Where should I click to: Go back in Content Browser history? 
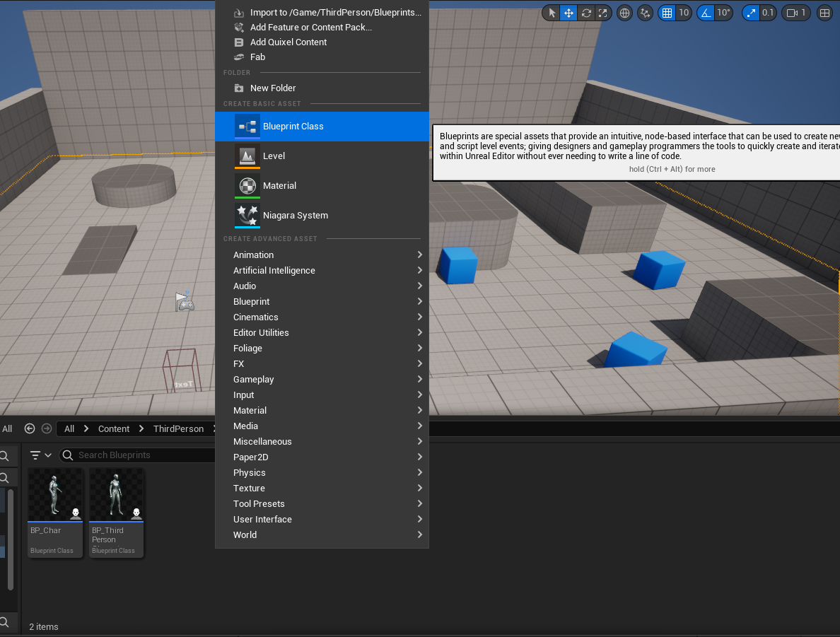(x=30, y=428)
